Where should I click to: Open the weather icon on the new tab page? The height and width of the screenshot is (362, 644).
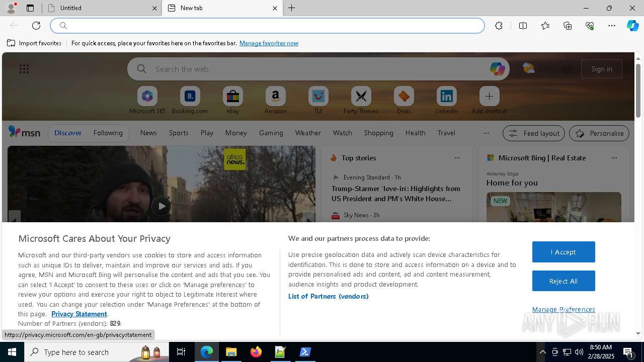(x=528, y=68)
